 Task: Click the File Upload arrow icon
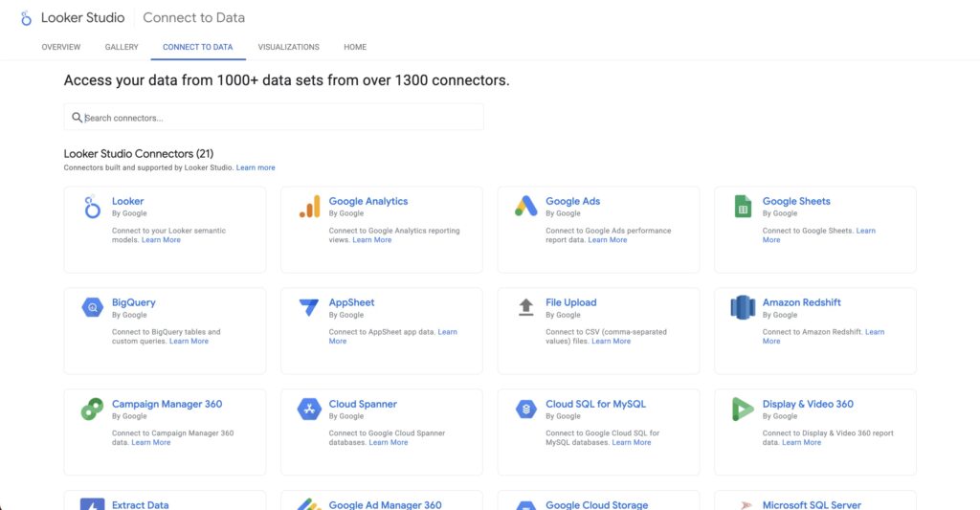click(x=526, y=307)
